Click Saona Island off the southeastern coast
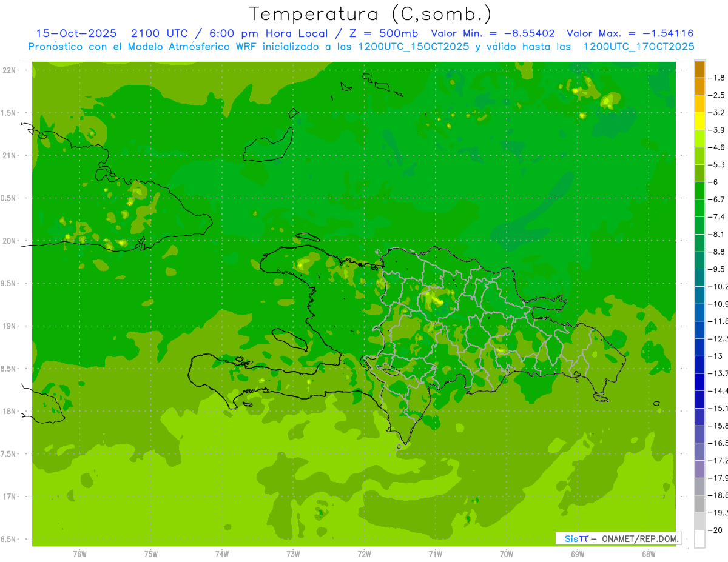 point(601,398)
